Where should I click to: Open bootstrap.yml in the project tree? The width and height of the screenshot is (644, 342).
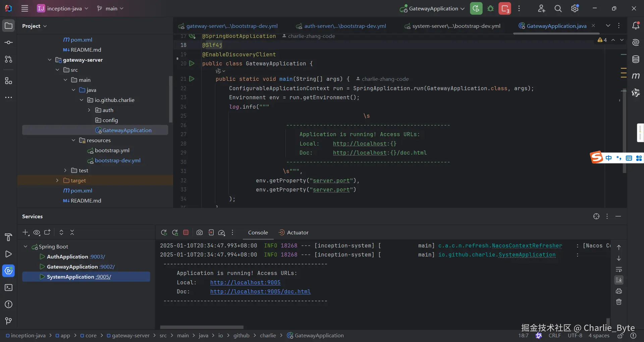tap(112, 150)
